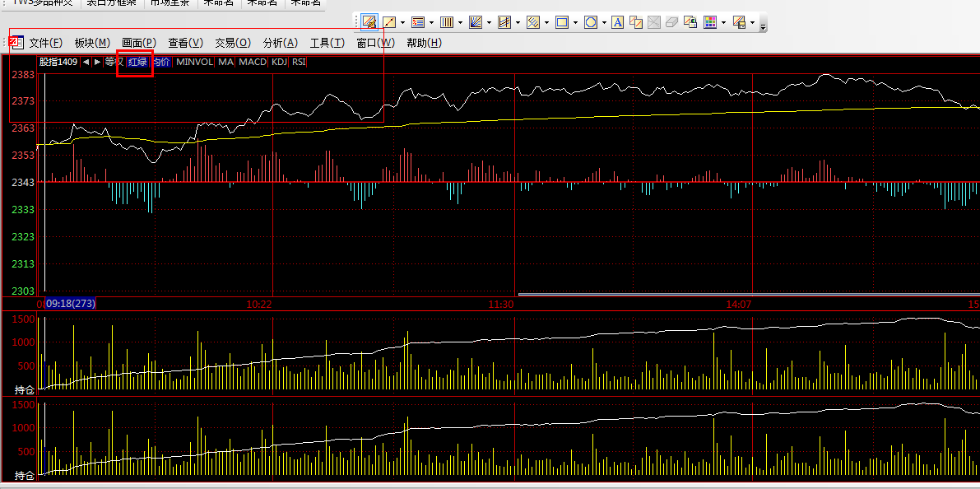
Task: Open the color palette dropdown arrow
Action: (x=722, y=22)
